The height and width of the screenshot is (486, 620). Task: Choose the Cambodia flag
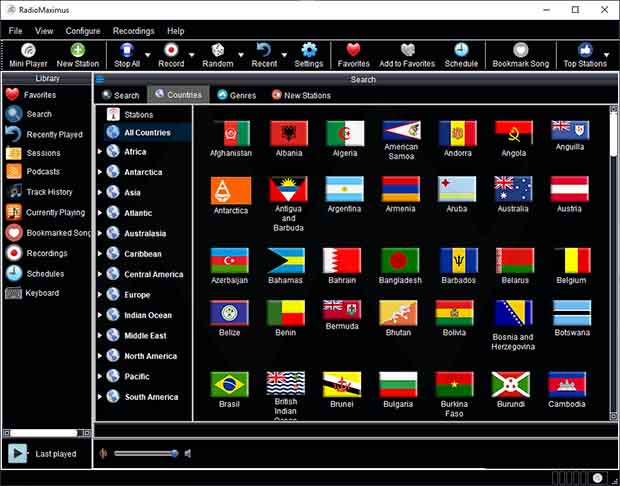[567, 384]
